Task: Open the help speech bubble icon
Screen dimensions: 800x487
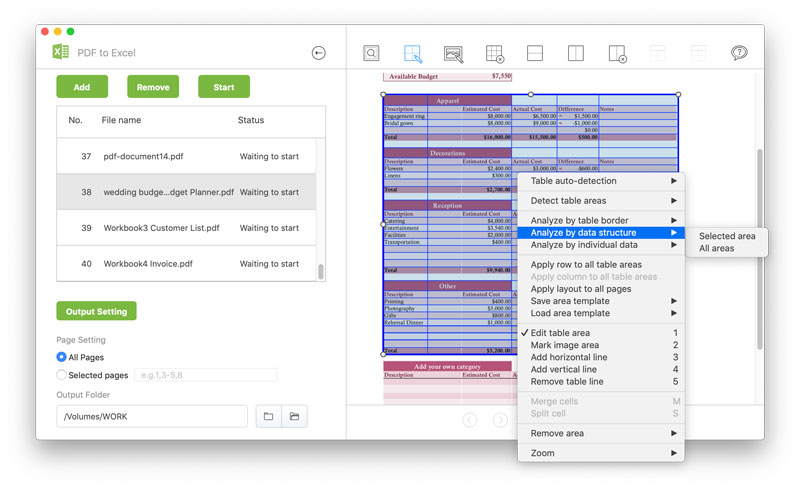Action: [739, 53]
